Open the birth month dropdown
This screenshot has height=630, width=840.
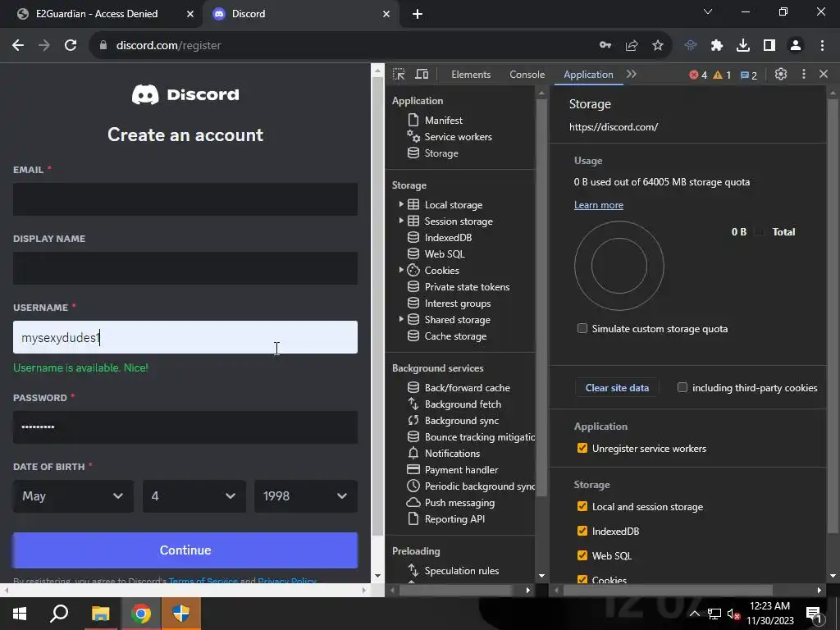[73, 496]
